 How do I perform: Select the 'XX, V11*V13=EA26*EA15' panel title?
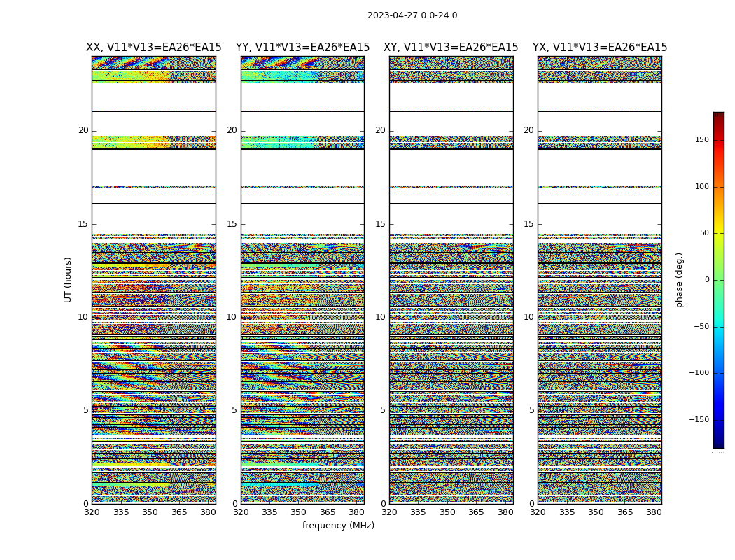(x=154, y=48)
